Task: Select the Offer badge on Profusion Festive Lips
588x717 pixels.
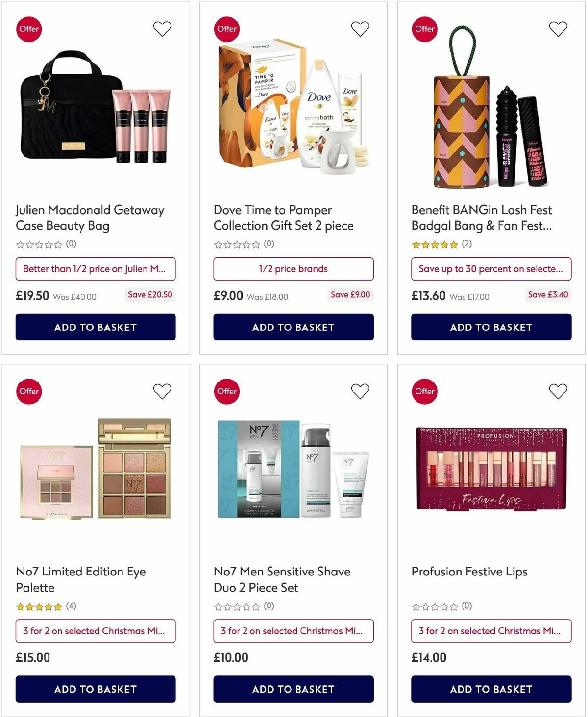Action: click(424, 391)
